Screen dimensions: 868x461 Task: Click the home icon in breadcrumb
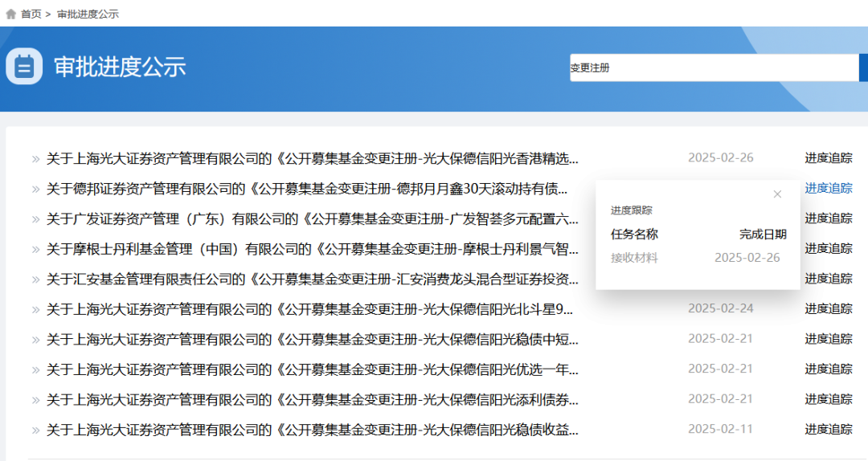coord(10,14)
